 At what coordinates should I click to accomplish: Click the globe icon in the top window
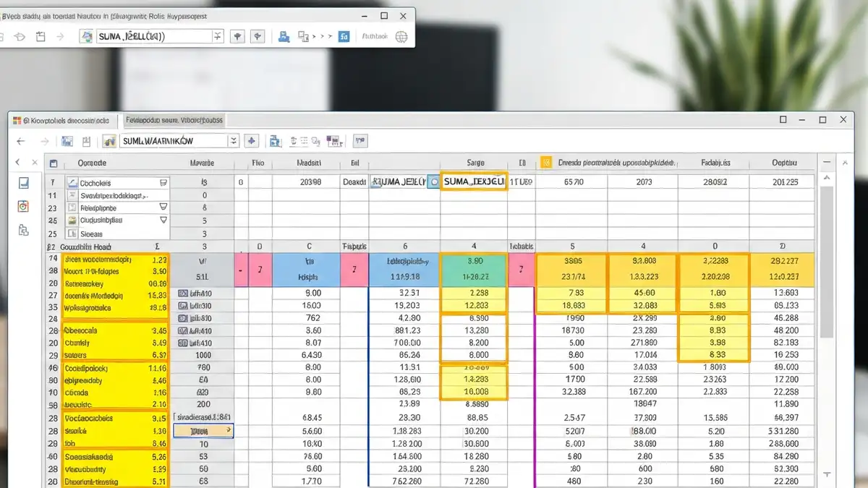[x=401, y=36]
